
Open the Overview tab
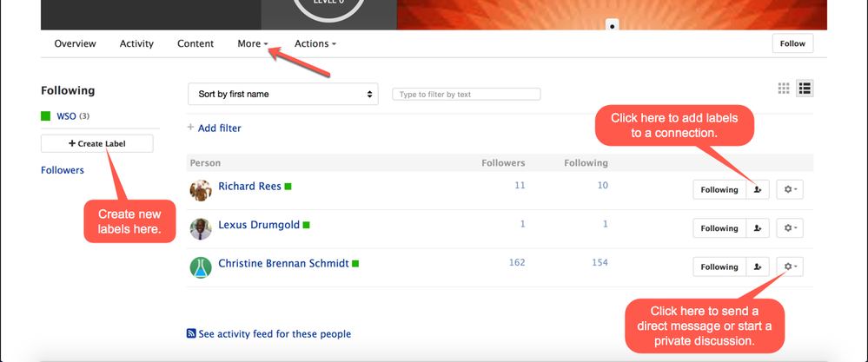(75, 43)
